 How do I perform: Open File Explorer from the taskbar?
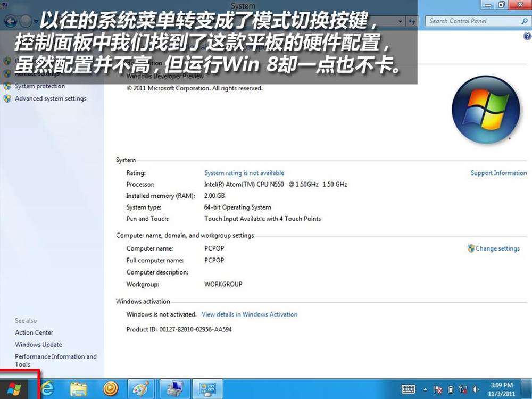79,389
